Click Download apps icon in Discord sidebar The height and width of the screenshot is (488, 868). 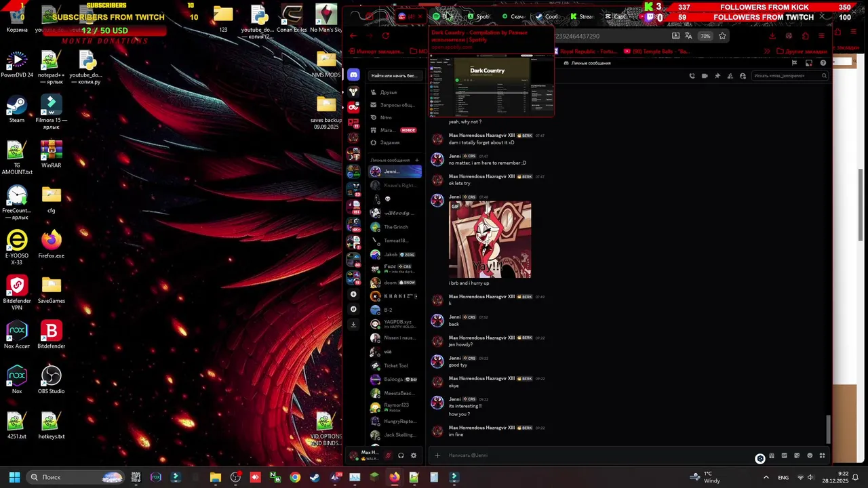pyautogui.click(x=353, y=324)
